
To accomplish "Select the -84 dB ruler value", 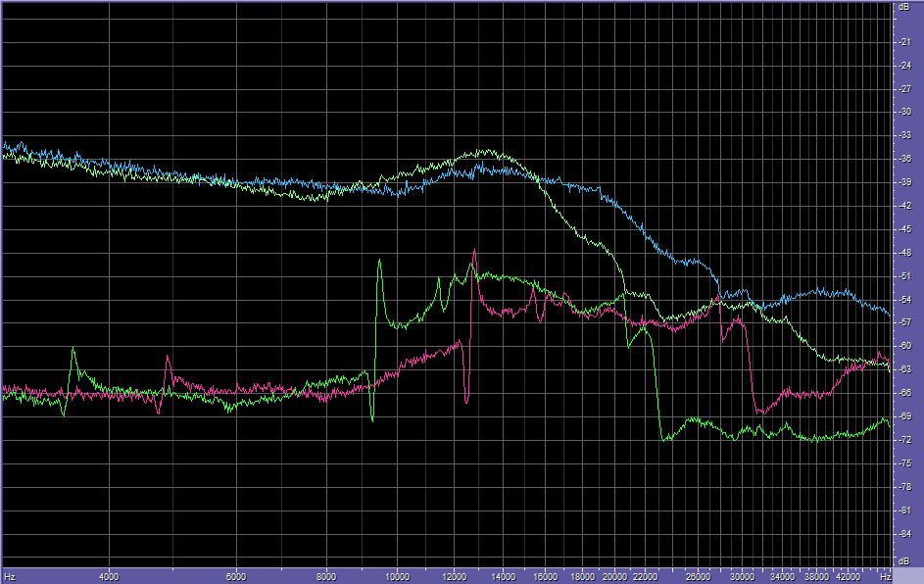I will tap(905, 534).
